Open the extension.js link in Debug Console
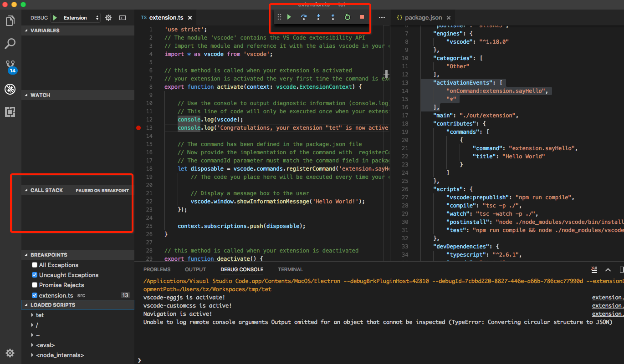624x364 pixels. [607, 297]
